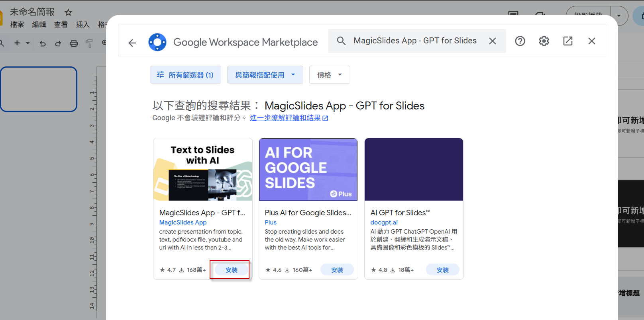Open the AI GPT for Slides dark thumbnail
The height and width of the screenshot is (320, 644).
pyautogui.click(x=414, y=170)
